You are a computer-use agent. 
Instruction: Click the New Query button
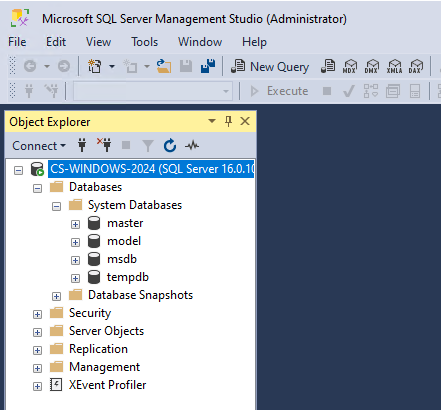click(x=270, y=66)
